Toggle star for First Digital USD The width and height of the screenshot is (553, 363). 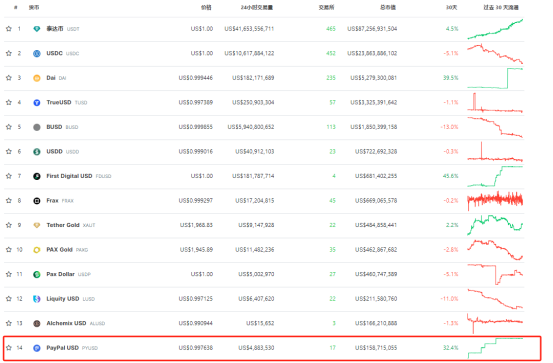coord(9,176)
